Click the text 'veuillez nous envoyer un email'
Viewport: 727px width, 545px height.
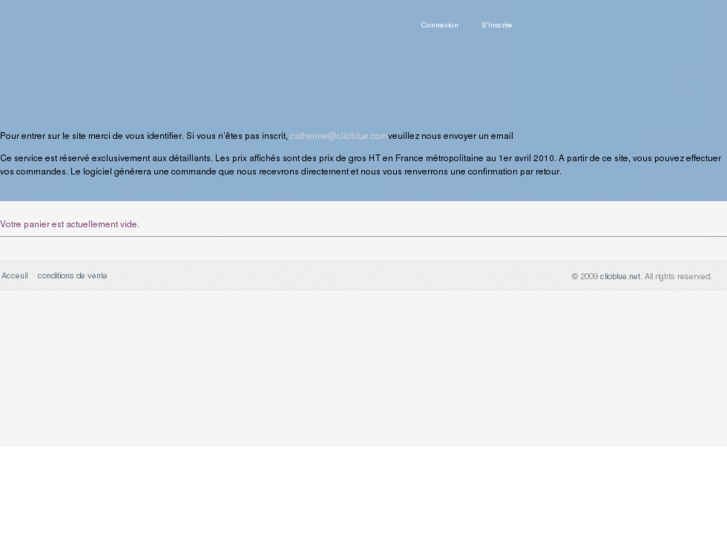click(x=451, y=136)
